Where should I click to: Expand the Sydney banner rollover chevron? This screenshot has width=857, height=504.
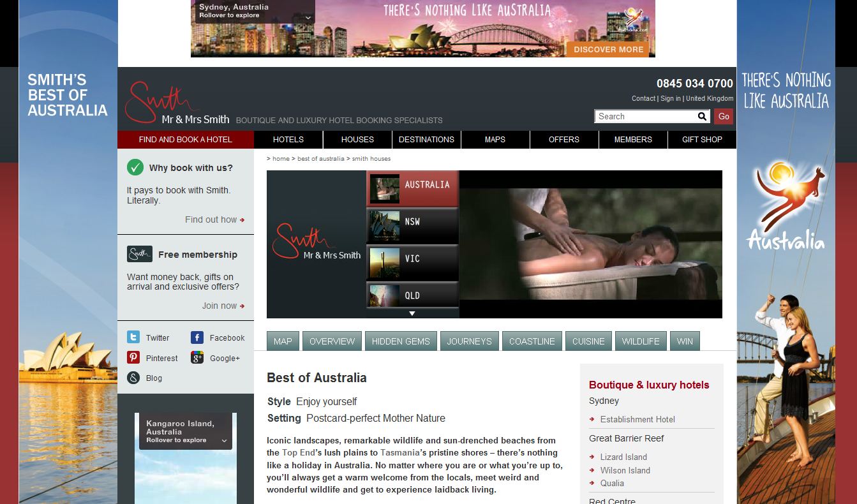(308, 18)
